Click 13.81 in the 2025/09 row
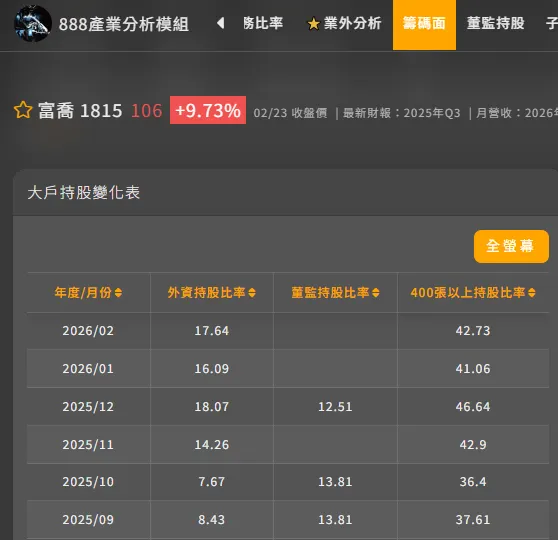This screenshot has height=540, width=558. (335, 520)
